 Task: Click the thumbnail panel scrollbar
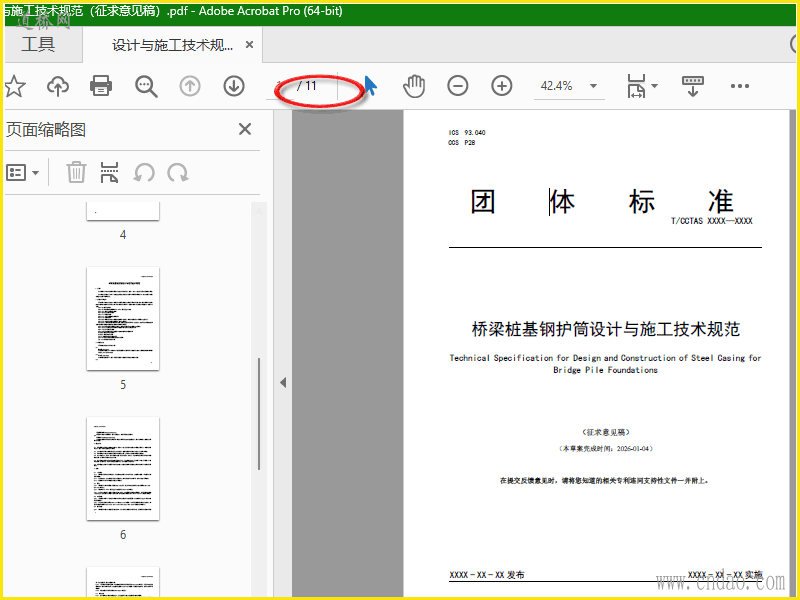[259, 413]
